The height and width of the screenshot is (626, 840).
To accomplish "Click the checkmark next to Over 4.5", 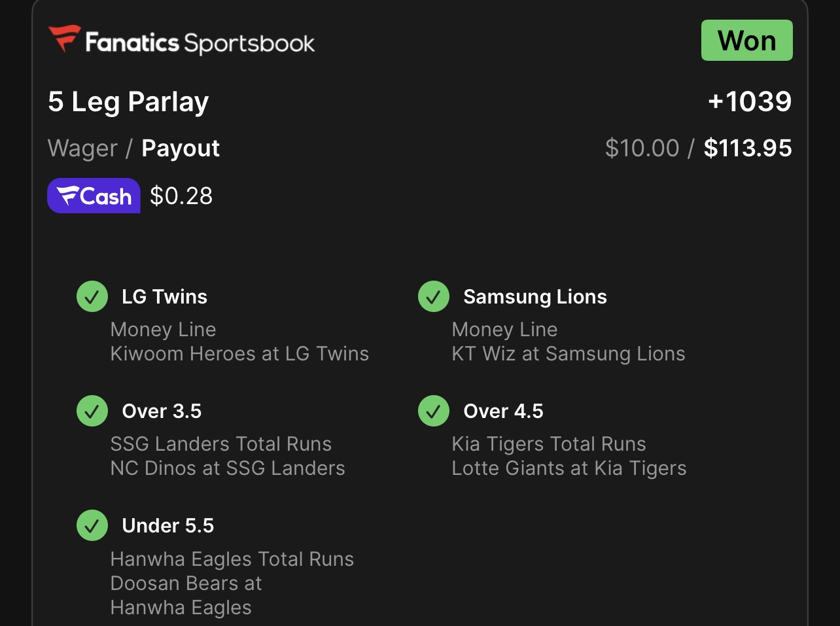I will point(434,411).
